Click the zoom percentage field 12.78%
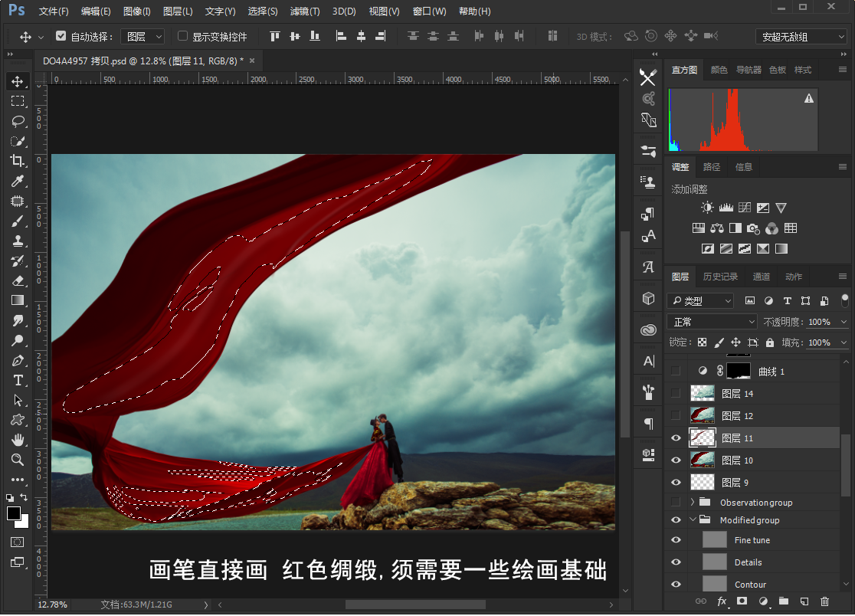This screenshot has width=855, height=616. pos(53,605)
